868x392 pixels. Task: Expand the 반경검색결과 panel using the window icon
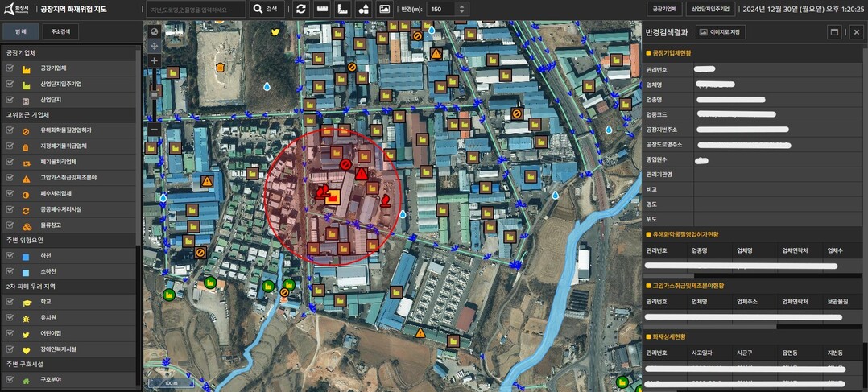834,32
